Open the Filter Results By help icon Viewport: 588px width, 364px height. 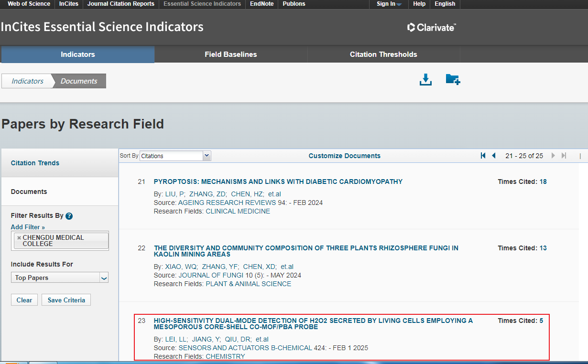(69, 216)
